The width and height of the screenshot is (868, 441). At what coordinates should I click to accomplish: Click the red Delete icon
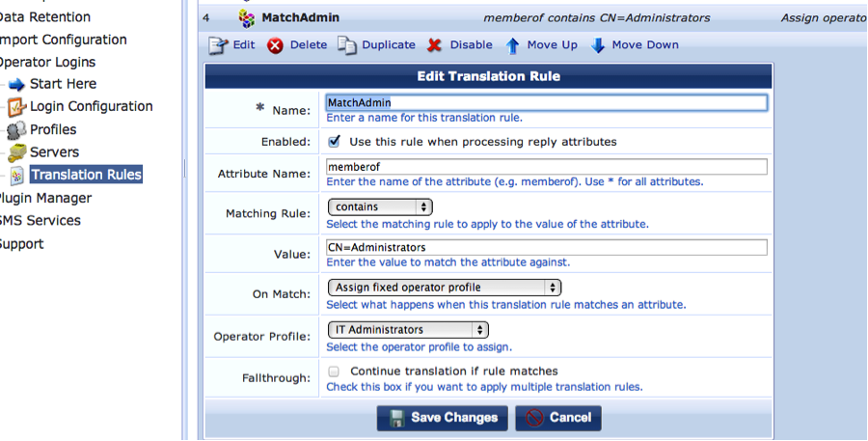(x=275, y=45)
